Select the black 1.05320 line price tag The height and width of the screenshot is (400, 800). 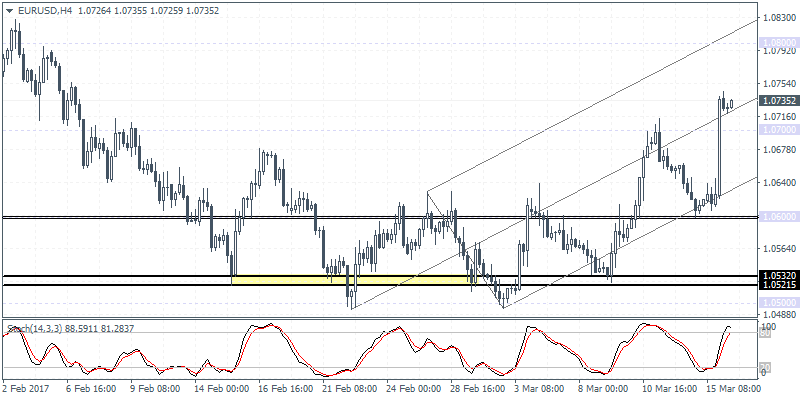coord(778,276)
